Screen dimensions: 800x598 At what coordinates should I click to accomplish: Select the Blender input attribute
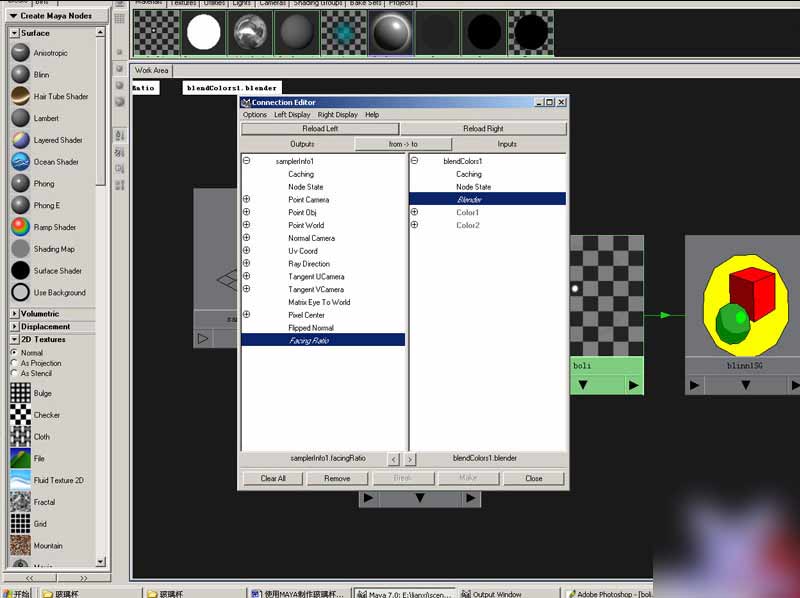487,199
